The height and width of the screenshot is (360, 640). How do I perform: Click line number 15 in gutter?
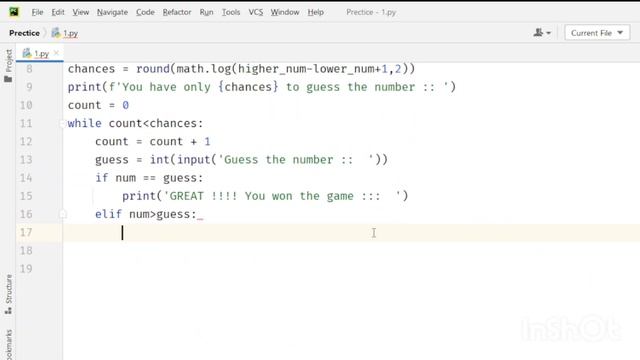pyautogui.click(x=26, y=196)
